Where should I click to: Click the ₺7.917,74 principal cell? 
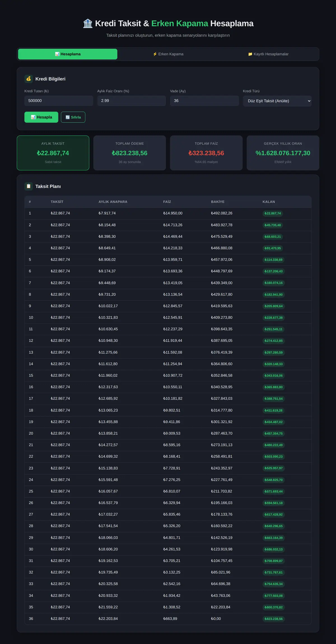pyautogui.click(x=107, y=213)
